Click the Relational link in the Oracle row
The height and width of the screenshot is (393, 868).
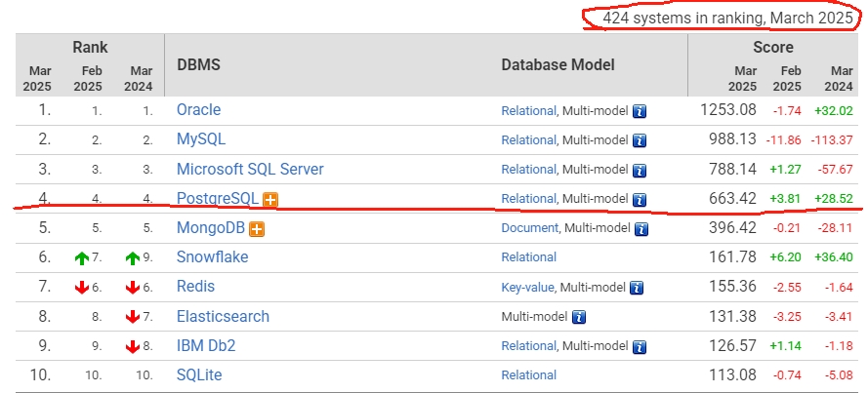point(528,110)
